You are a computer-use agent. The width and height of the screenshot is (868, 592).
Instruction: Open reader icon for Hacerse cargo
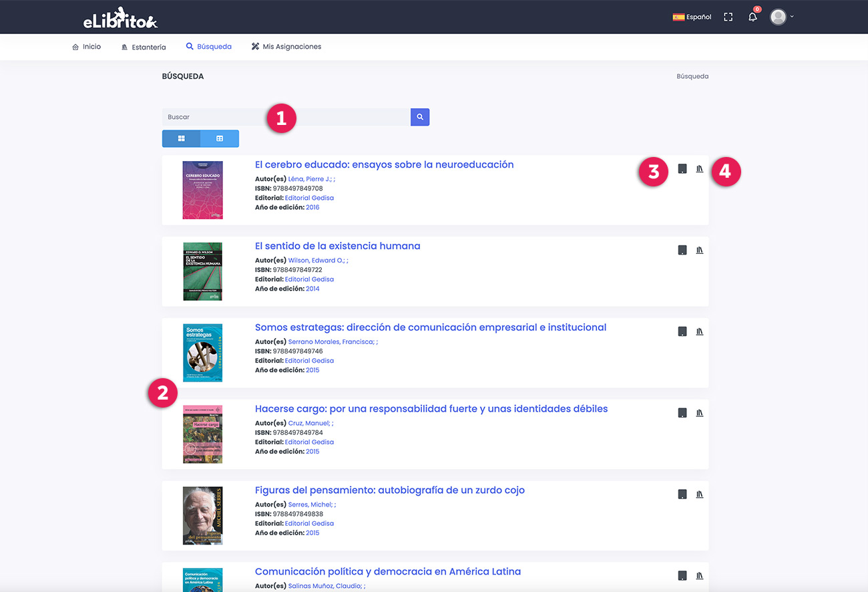click(682, 413)
